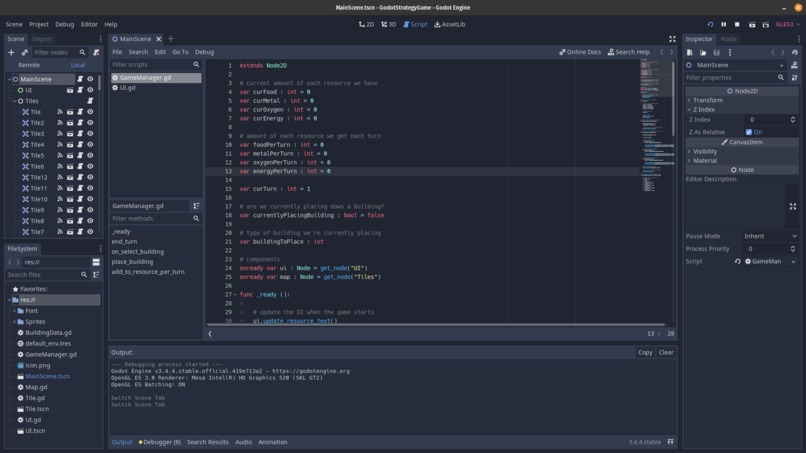Open Debugger bottom panel tab
The width and height of the screenshot is (806, 453).
coord(160,442)
